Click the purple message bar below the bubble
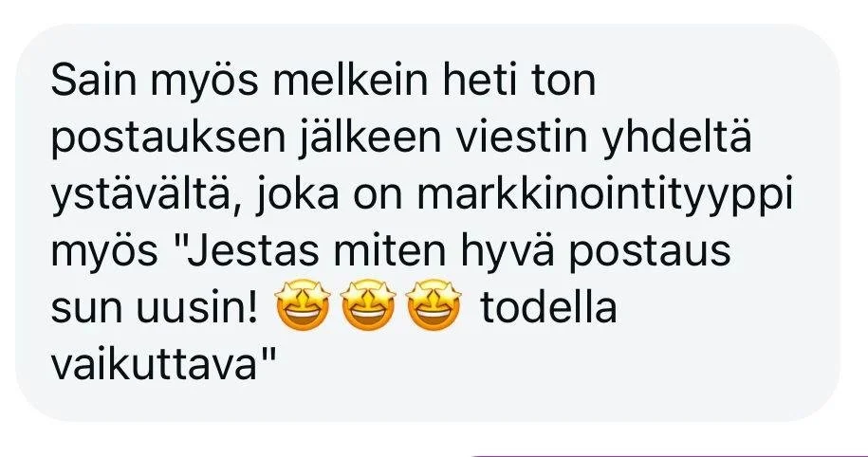 670,455
